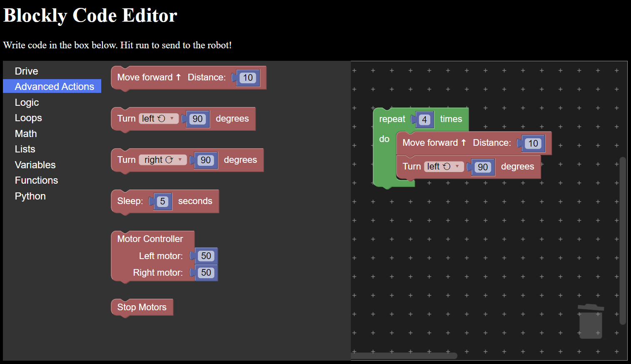The width and height of the screenshot is (631, 364).
Task: Open flyout Turn right direction dropdown
Action: click(163, 160)
